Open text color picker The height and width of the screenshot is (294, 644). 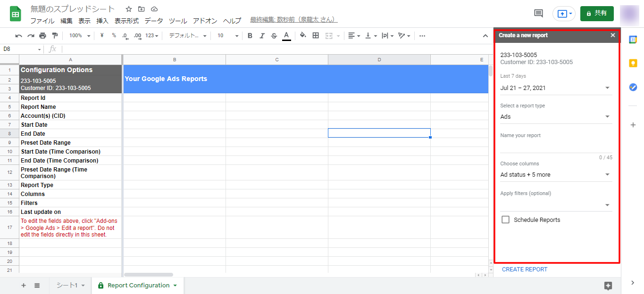pos(286,36)
